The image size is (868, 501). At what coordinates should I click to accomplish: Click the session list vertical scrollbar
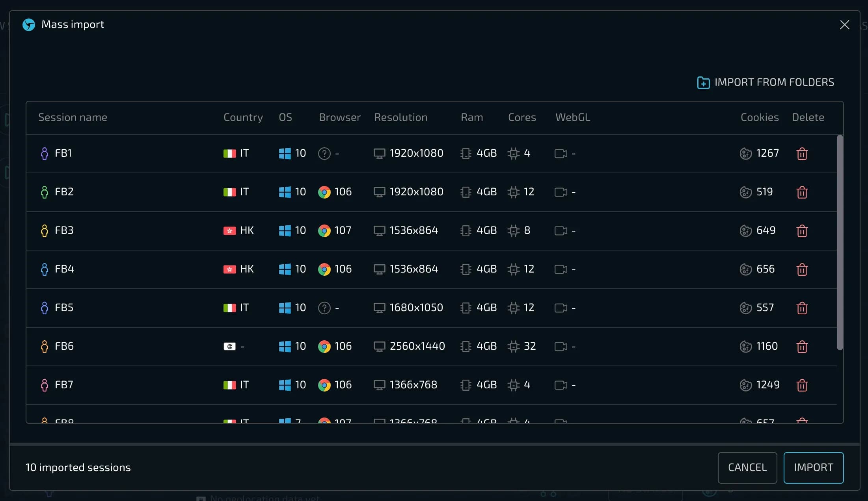[840, 242]
